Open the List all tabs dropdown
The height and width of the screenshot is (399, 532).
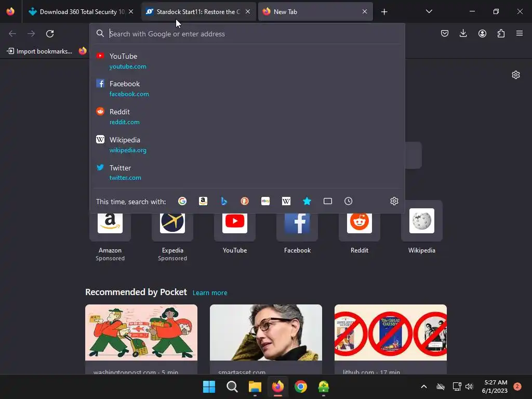point(429,11)
